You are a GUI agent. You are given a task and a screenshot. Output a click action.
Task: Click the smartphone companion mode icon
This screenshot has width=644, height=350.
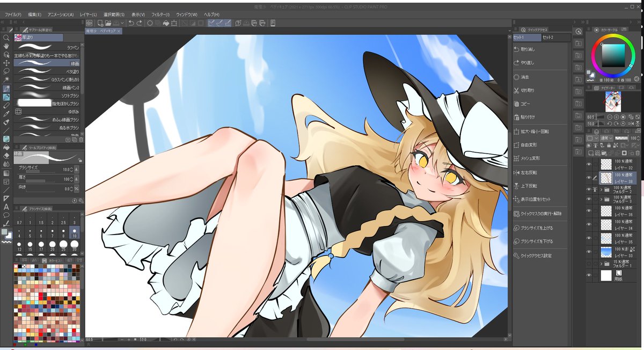point(273,23)
